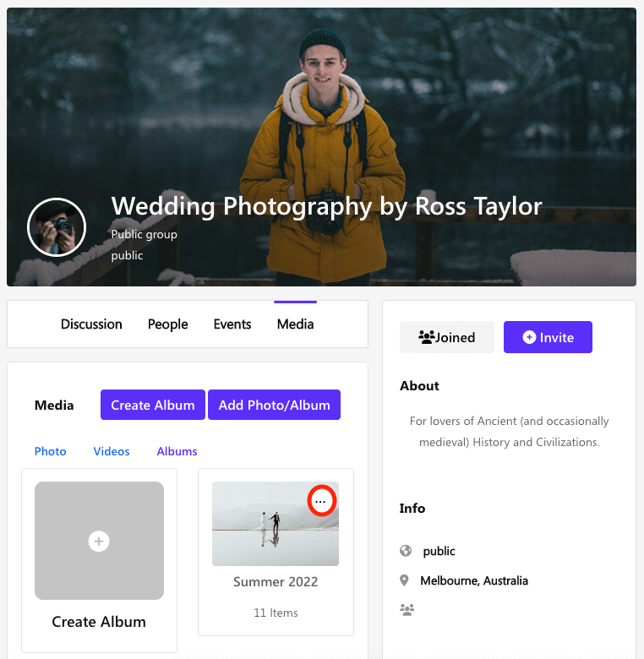Select the Albums media filter

point(177,451)
